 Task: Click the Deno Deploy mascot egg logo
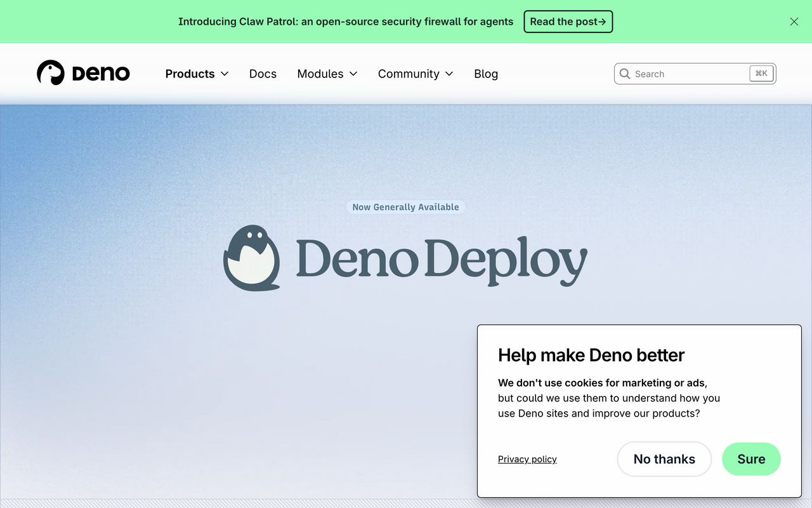[x=252, y=257]
